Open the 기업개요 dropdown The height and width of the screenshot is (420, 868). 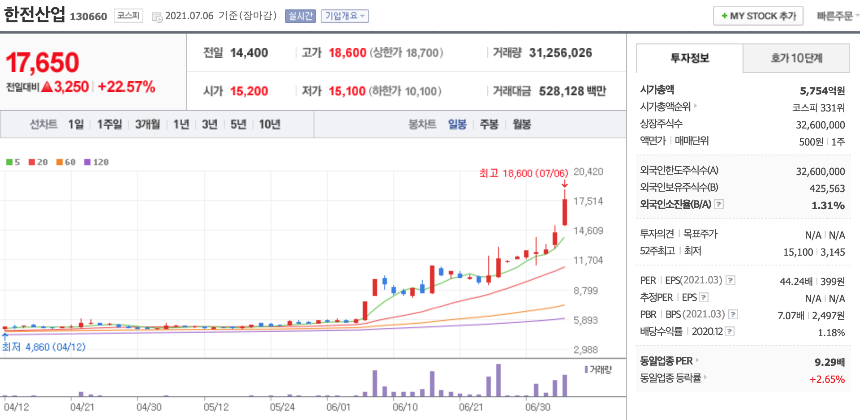pyautogui.click(x=344, y=16)
